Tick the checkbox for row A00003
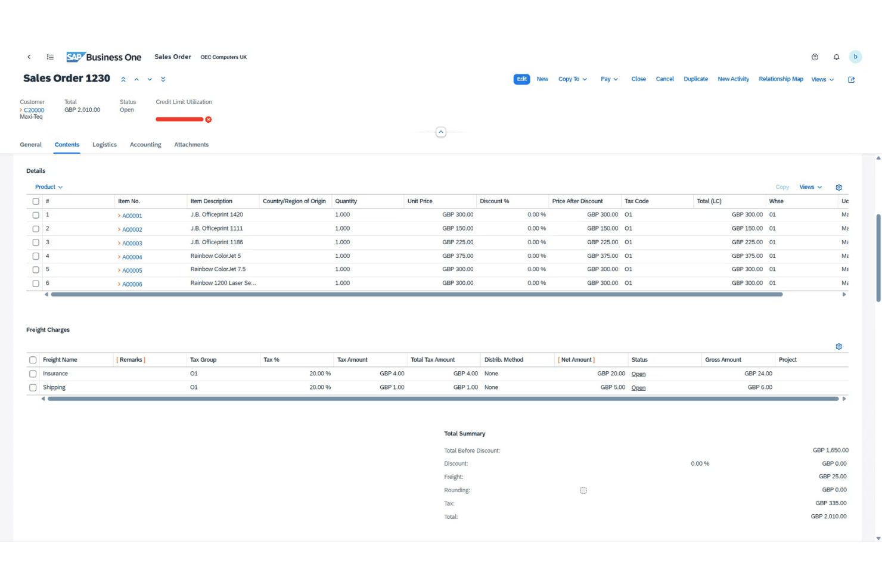This screenshot has height=588, width=882. coord(36,242)
